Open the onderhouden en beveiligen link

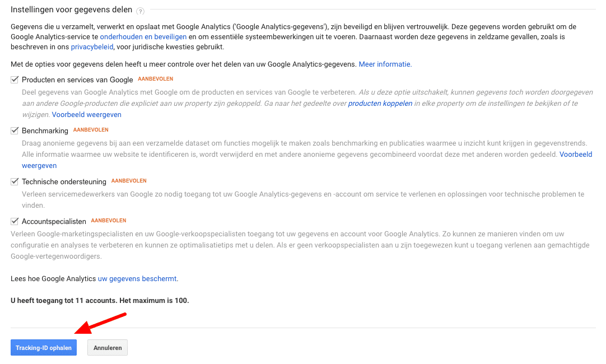pos(143,37)
